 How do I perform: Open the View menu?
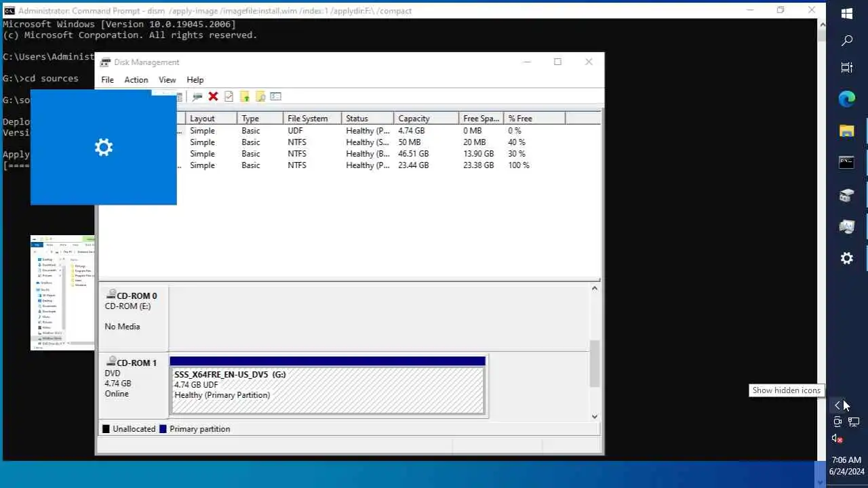point(167,80)
